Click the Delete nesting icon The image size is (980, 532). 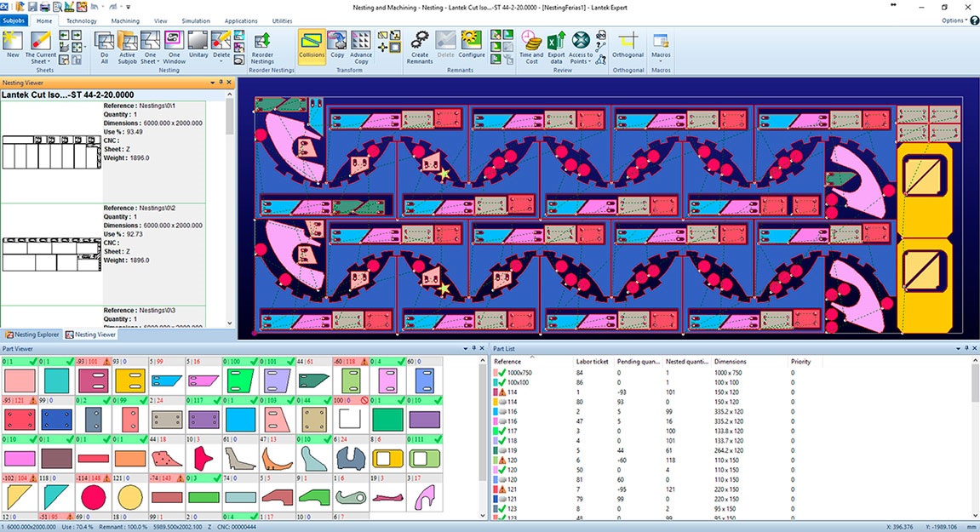point(221,41)
